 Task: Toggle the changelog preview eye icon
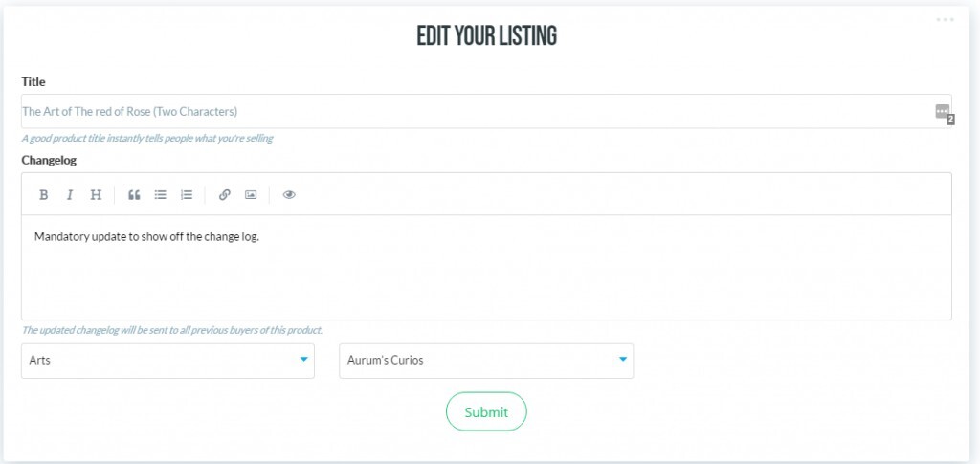(289, 194)
